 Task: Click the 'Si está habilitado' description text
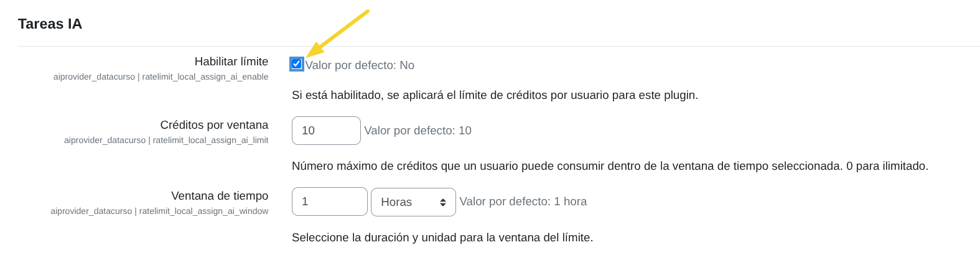point(495,95)
